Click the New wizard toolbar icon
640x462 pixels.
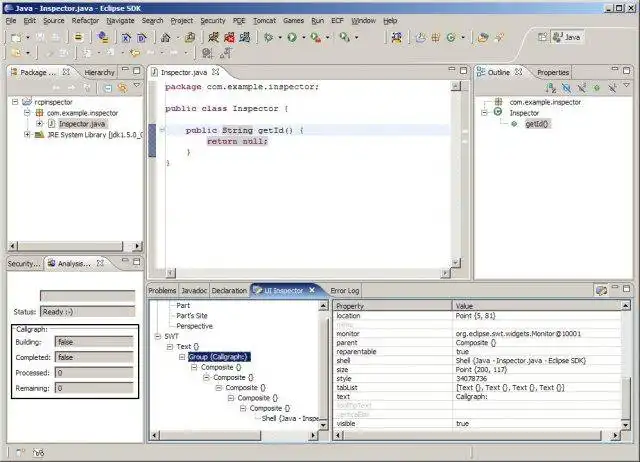pyautogui.click(x=16, y=38)
